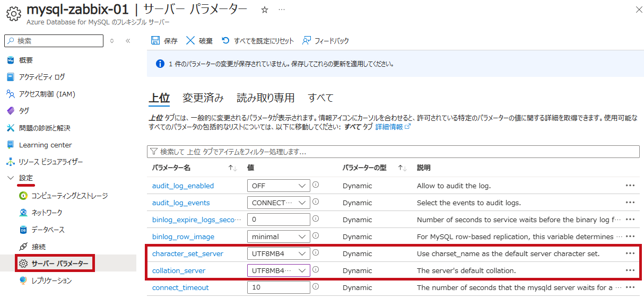The width and height of the screenshot is (644, 298).
Task: Collapse the 設定 section chevron
Action: point(11,178)
